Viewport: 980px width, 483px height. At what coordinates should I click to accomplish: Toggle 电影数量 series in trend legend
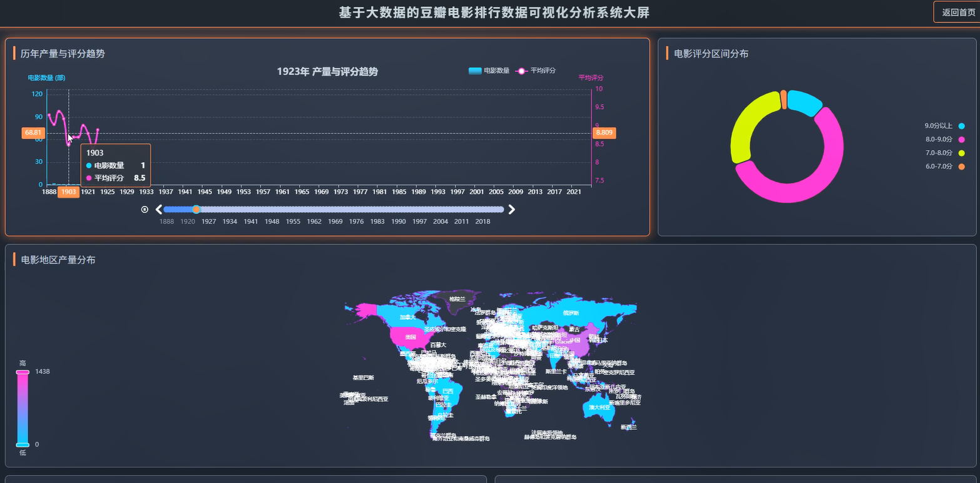(x=489, y=71)
